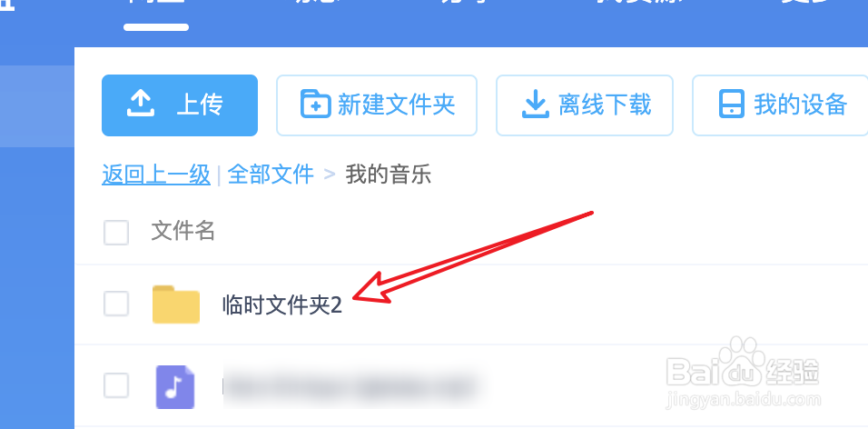Open the blurred music file name

coord(349,386)
